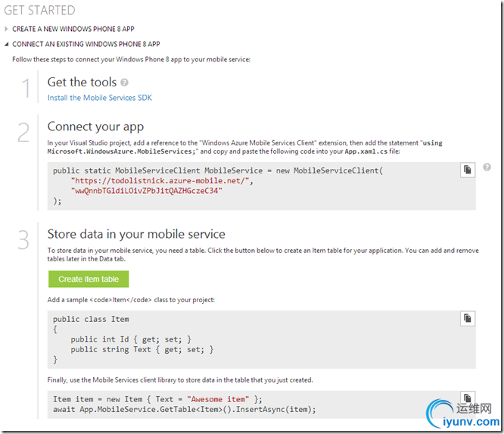
Task: Click the Microsoft.WindowsAzure.MobileServices using statement text
Action: tap(122, 151)
